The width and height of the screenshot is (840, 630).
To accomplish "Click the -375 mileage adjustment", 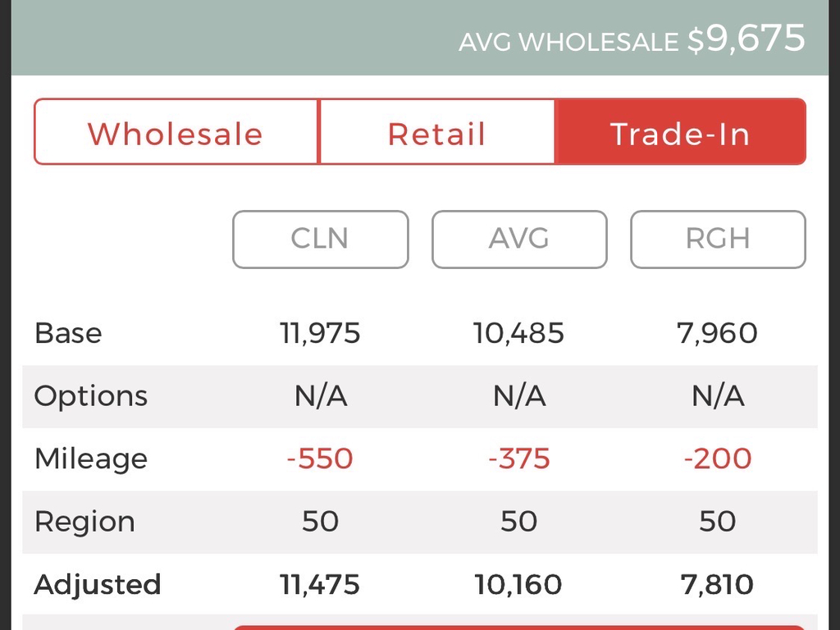I will pos(519,459).
